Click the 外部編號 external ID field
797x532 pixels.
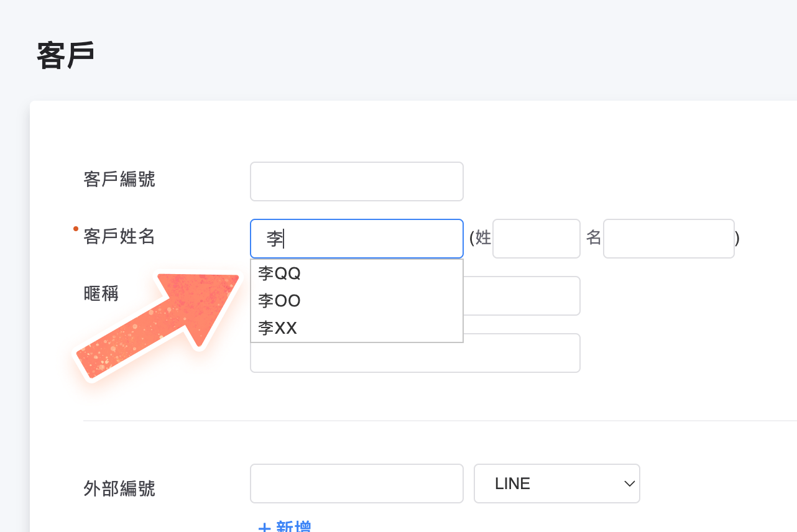pos(356,484)
